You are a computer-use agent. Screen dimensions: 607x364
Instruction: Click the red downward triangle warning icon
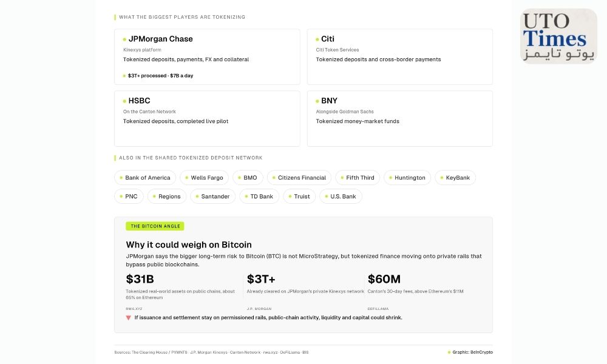(129, 318)
